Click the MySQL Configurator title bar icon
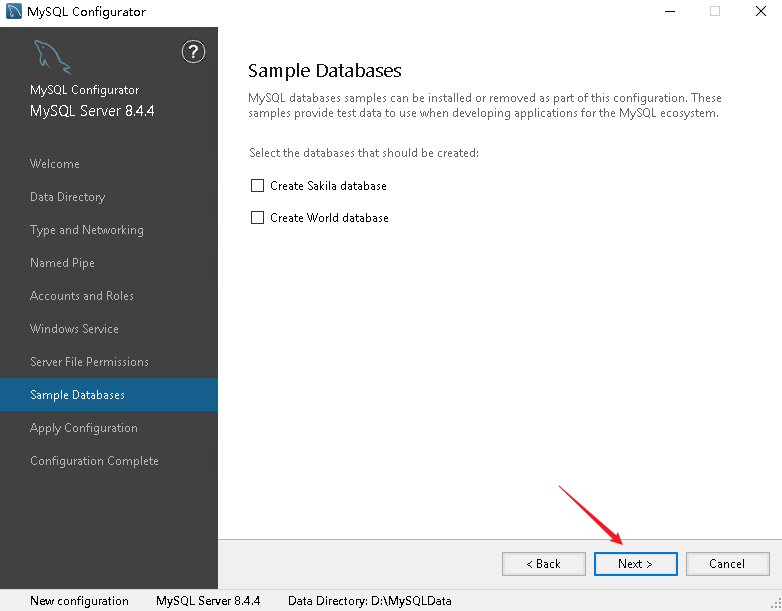The height and width of the screenshot is (611, 782). tap(13, 12)
